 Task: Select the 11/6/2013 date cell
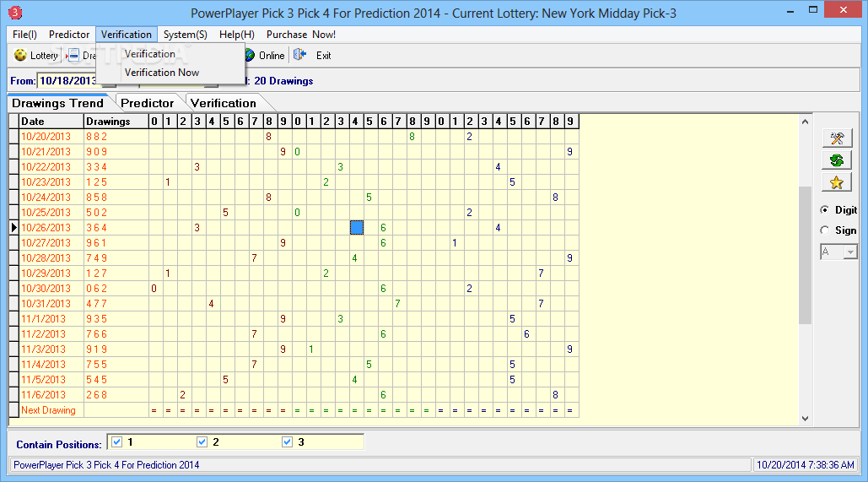click(51, 395)
